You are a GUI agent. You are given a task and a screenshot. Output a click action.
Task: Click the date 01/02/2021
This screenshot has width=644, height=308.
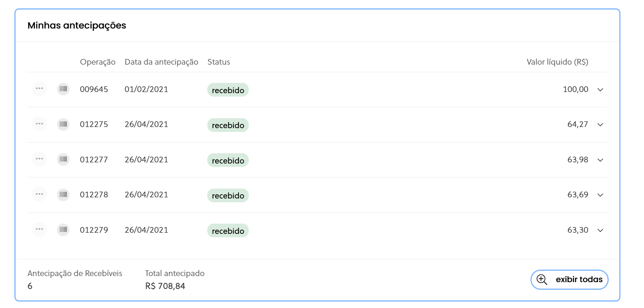[x=146, y=89]
